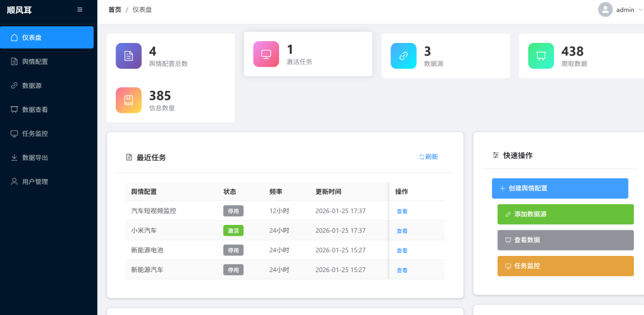
Task: Click the 首页 breadcrumb link
Action: (x=114, y=10)
